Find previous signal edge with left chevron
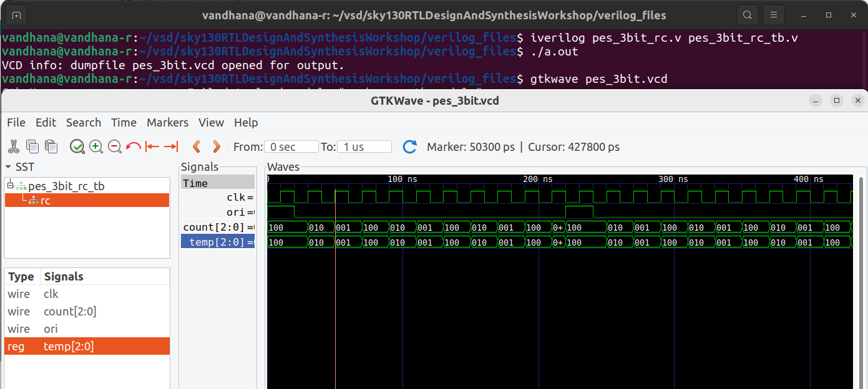The height and width of the screenshot is (389, 868). point(196,146)
